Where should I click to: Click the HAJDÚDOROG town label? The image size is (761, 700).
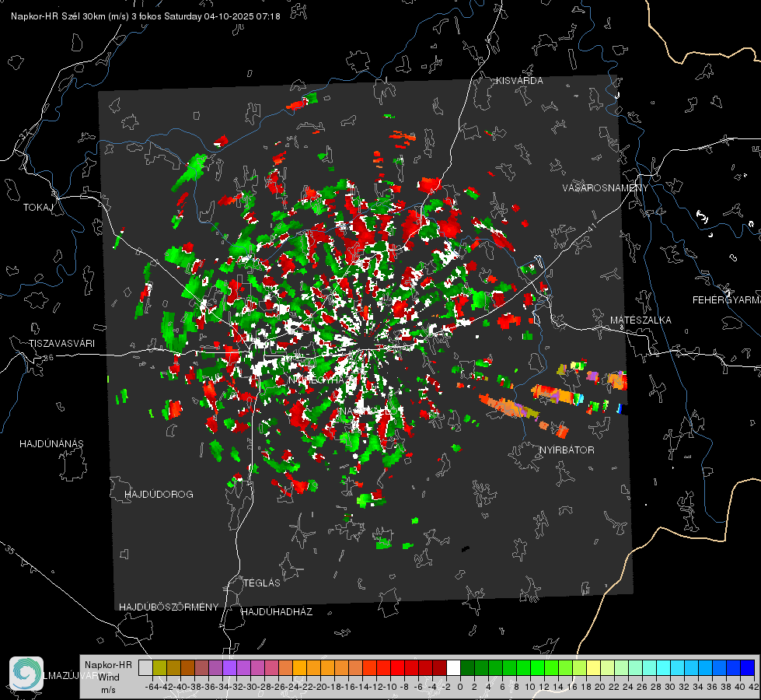pos(159,495)
